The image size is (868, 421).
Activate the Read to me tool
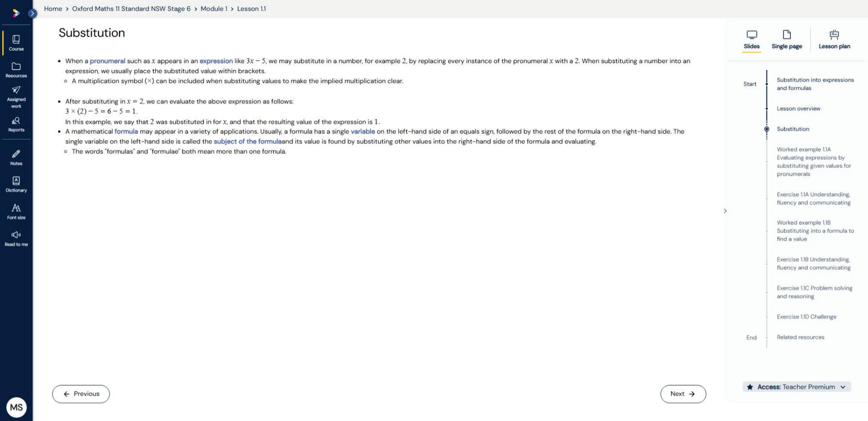(16, 239)
